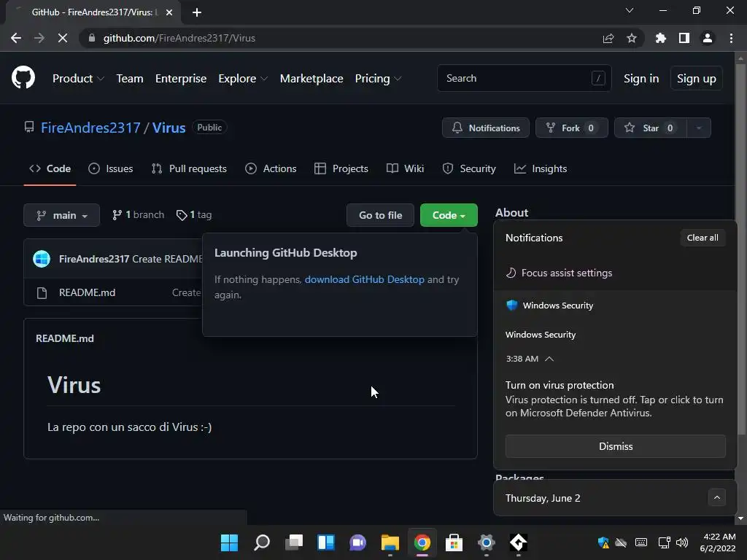Click the Windows Security tray shield icon

pyautogui.click(x=603, y=542)
